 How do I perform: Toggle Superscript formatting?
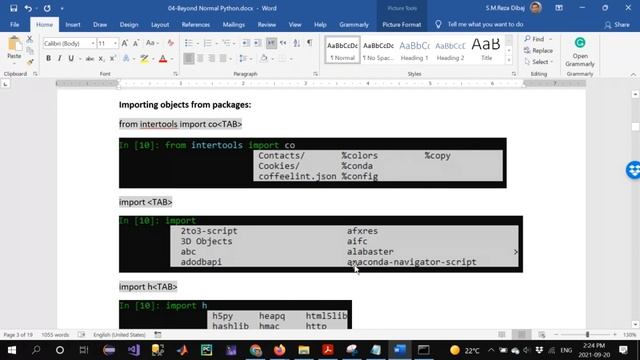(x=113, y=59)
